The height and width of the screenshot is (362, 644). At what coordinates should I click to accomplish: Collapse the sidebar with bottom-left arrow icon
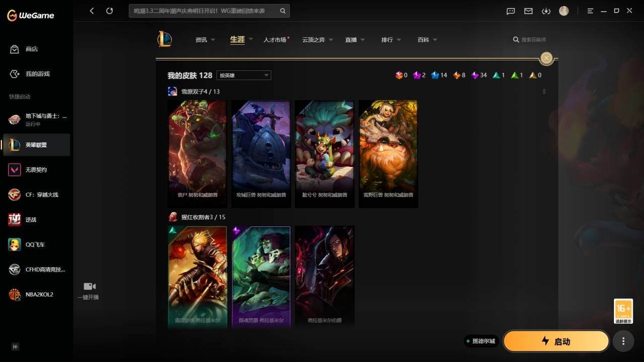click(x=15, y=346)
